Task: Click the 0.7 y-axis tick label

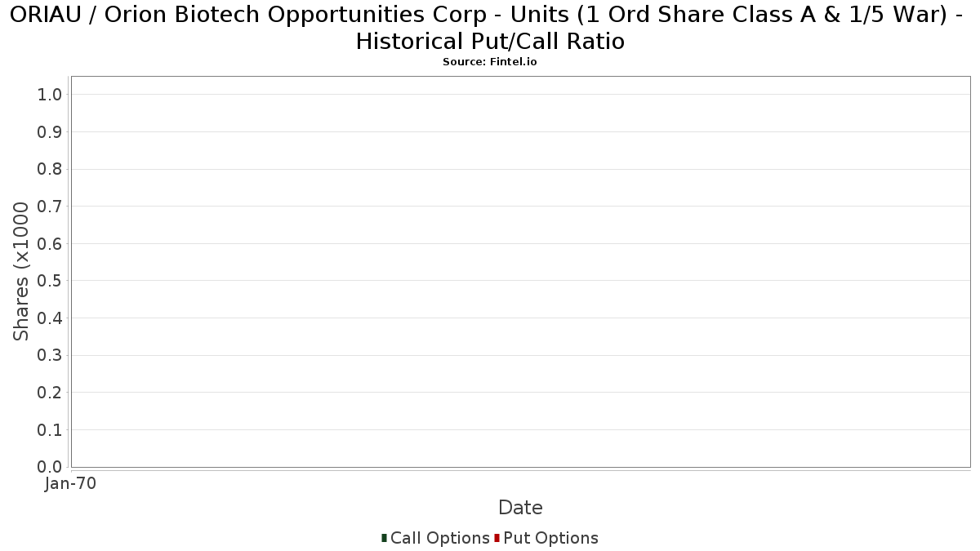Action: click(50, 207)
